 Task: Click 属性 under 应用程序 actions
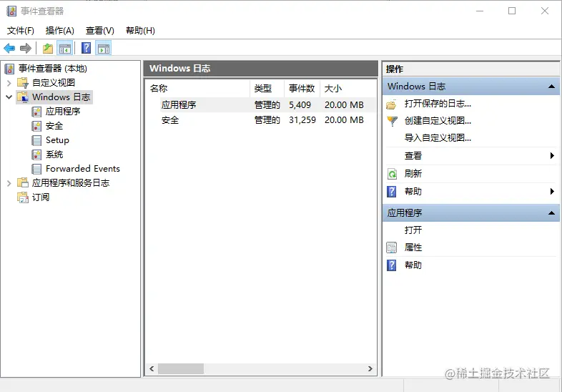point(413,247)
